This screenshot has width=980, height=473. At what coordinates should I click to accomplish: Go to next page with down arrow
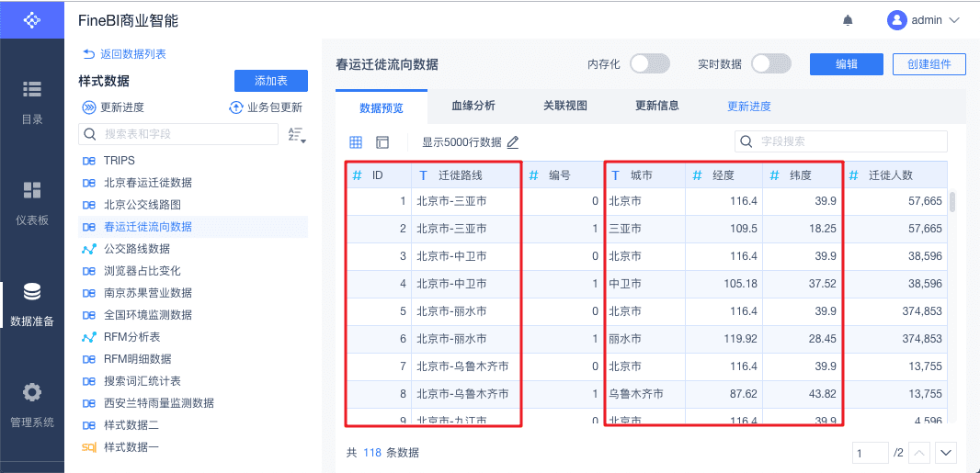[946, 453]
